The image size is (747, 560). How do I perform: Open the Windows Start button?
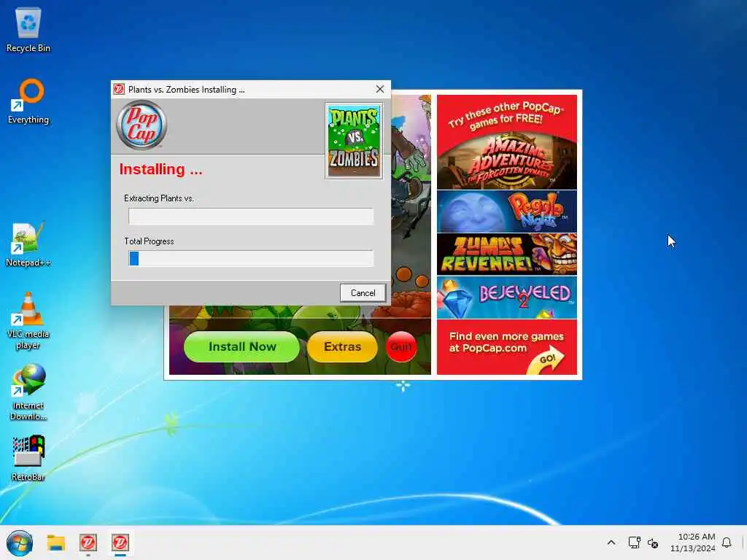[20, 542]
